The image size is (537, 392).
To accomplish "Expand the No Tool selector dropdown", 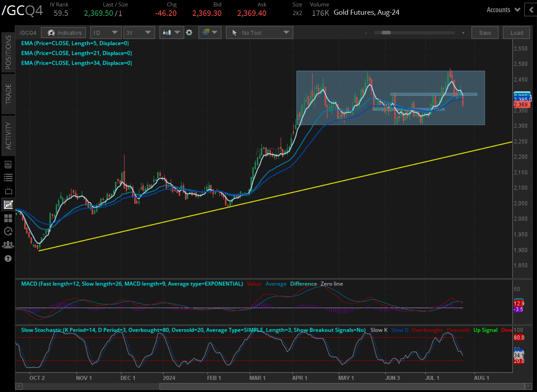I will (259, 32).
